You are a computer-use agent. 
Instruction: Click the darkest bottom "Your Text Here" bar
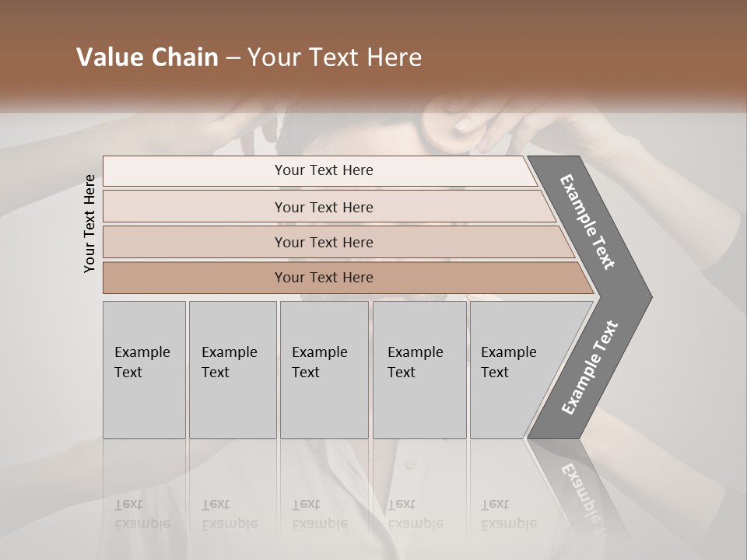click(324, 278)
